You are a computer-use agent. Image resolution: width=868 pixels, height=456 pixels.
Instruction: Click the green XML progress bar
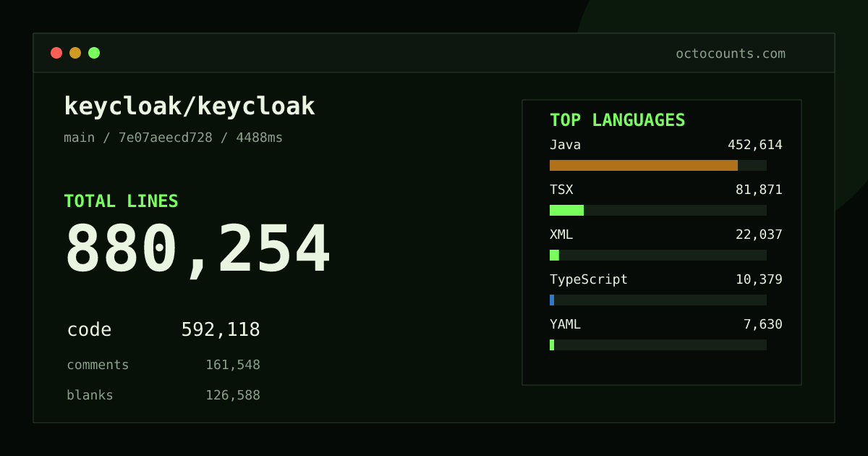point(554,255)
